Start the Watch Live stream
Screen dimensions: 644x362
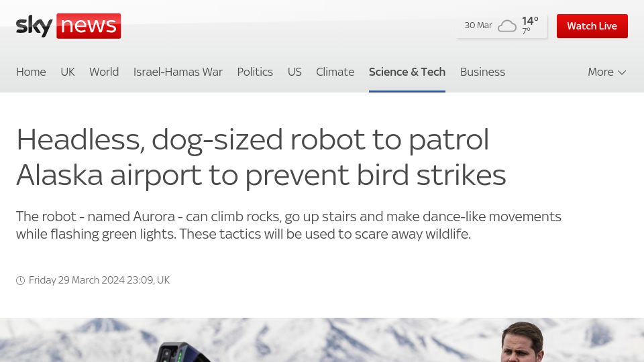[x=592, y=26]
